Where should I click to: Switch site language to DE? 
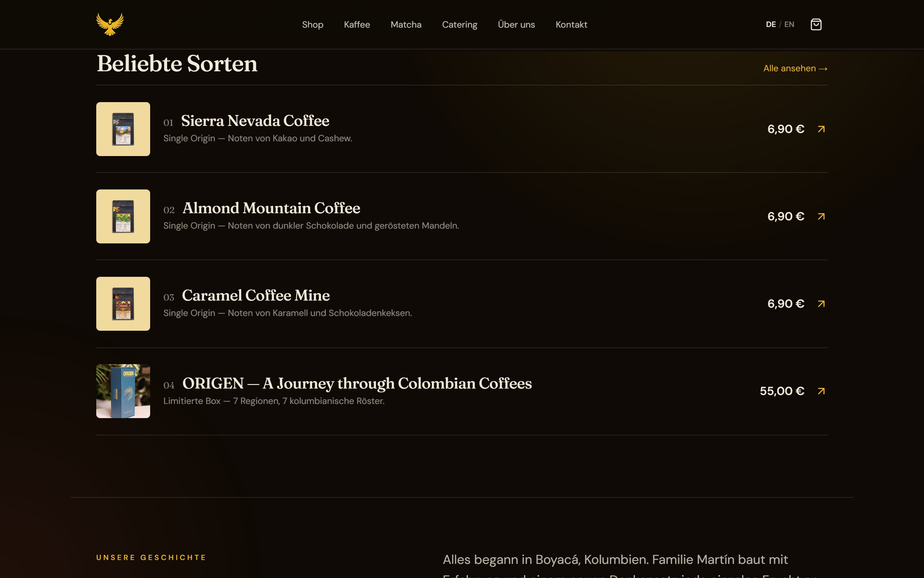coord(771,24)
